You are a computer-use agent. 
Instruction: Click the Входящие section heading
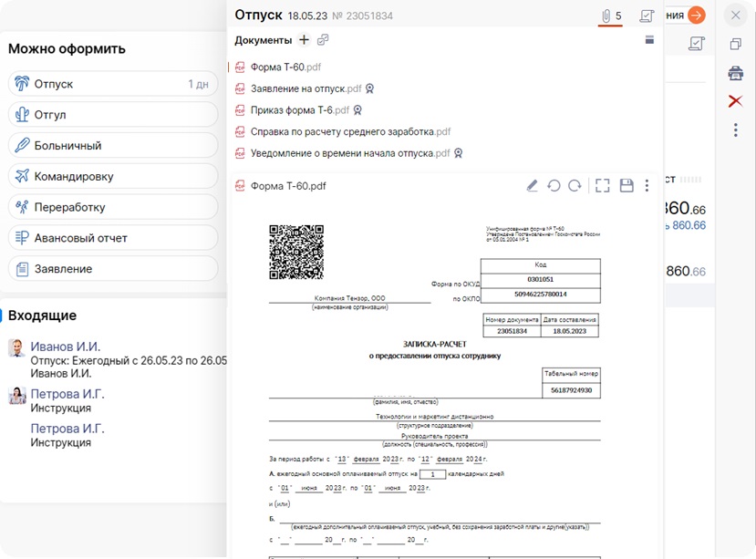pyautogui.click(x=43, y=316)
